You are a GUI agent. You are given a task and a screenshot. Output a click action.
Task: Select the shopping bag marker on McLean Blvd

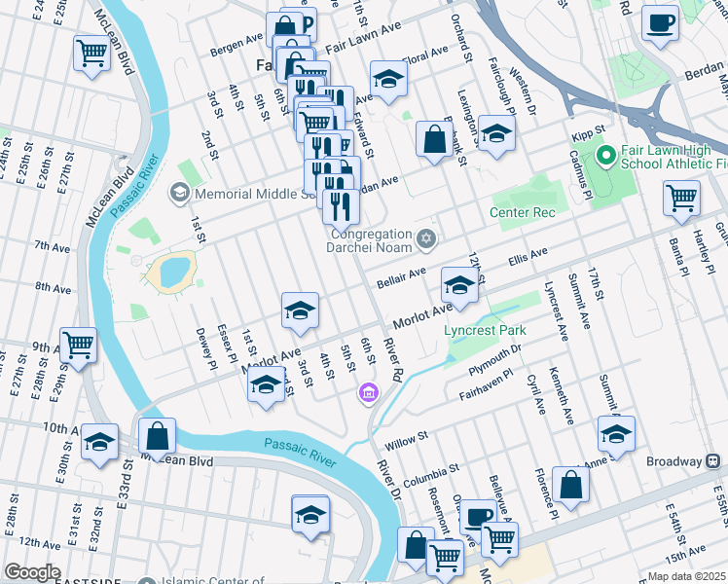pyautogui.click(x=157, y=440)
